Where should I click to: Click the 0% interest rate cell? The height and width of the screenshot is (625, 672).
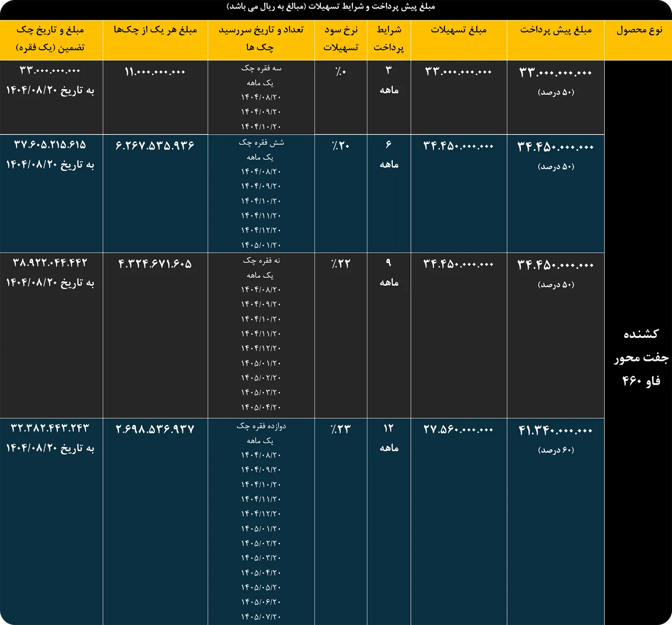coord(340,72)
